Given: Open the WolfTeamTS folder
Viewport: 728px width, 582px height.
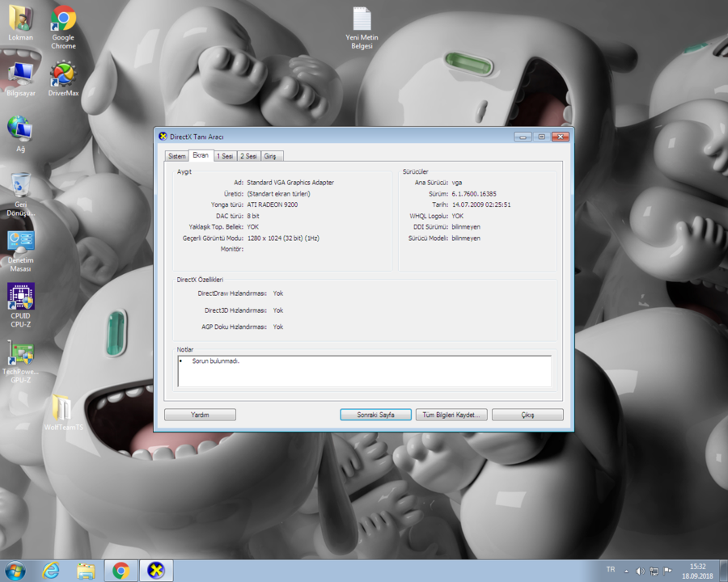Looking at the screenshot, I should pyautogui.click(x=63, y=412).
